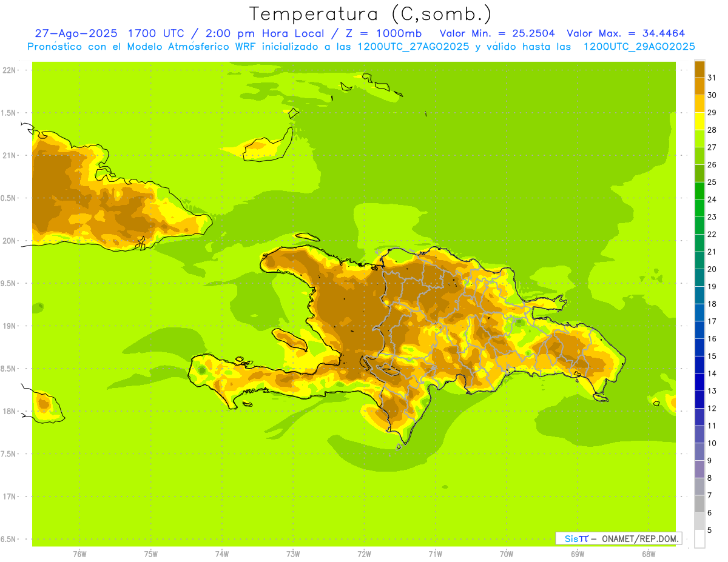Select the '69W' longitude axis label
This screenshot has width=728, height=562.
click(x=578, y=554)
